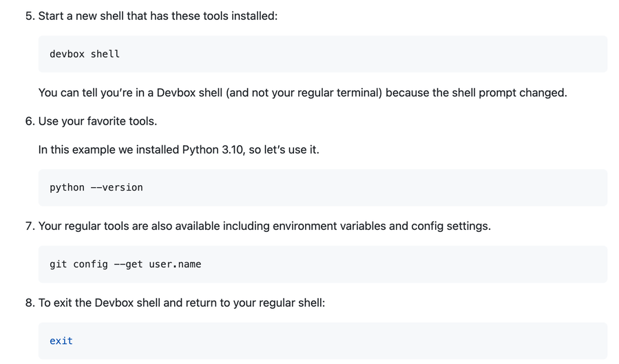Click the list number 8 marker
The height and width of the screenshot is (364, 619).
[x=30, y=303]
